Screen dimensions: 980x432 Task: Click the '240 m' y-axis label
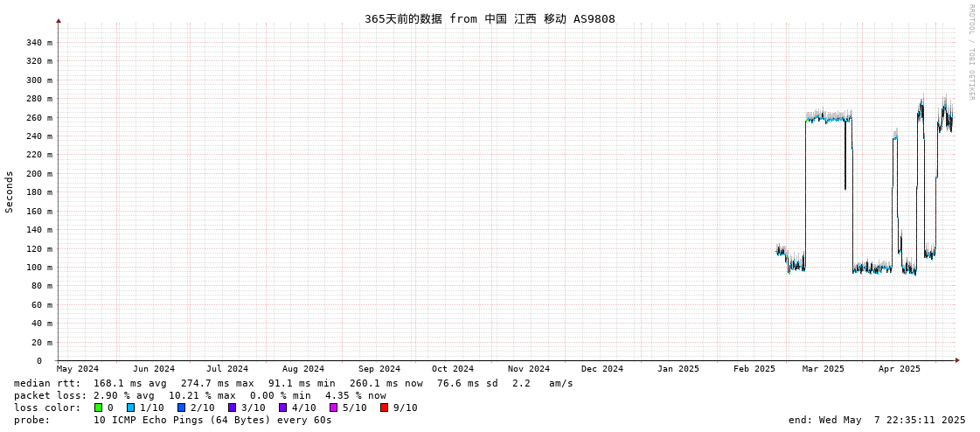38,136
